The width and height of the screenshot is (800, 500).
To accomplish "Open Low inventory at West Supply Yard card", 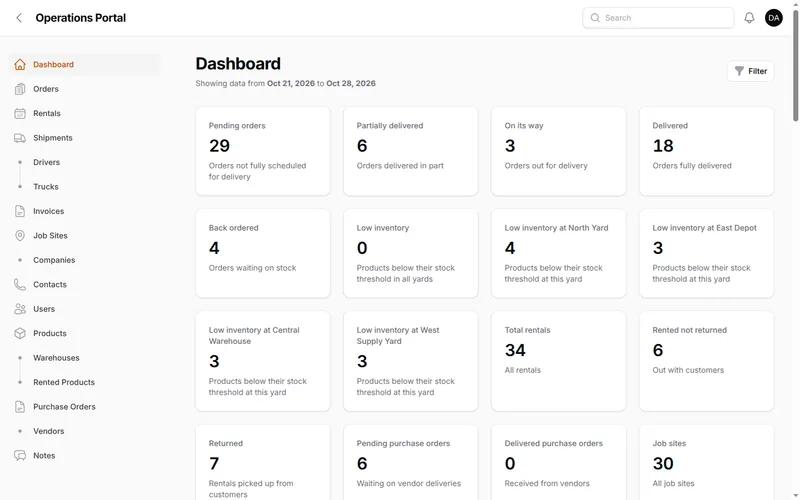I will (x=411, y=361).
